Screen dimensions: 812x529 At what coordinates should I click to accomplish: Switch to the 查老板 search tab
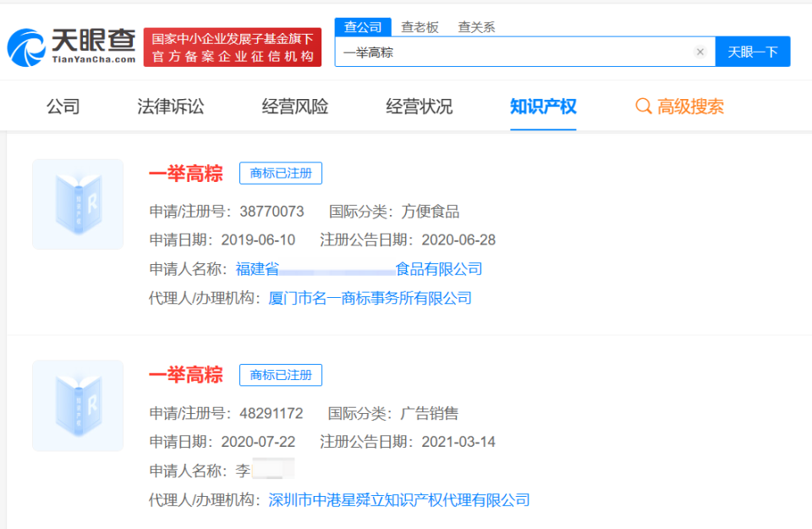pyautogui.click(x=420, y=27)
